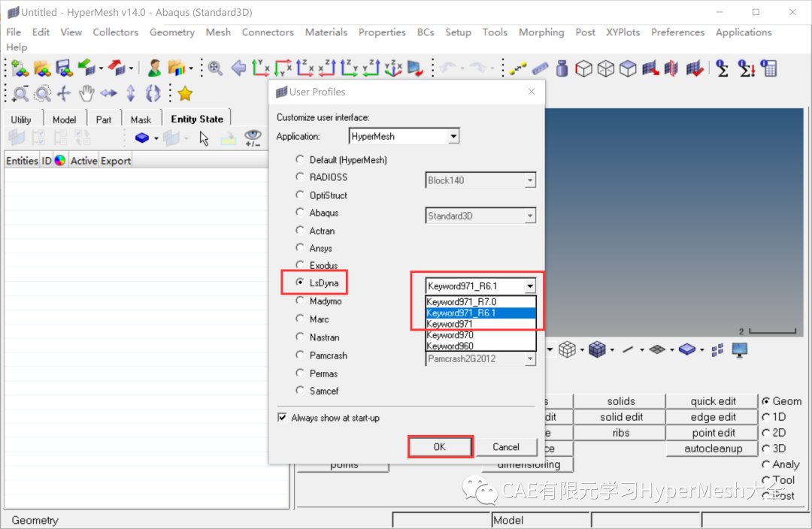This screenshot has width=812, height=529.
Task: Click the autocleanup button
Action: point(711,448)
